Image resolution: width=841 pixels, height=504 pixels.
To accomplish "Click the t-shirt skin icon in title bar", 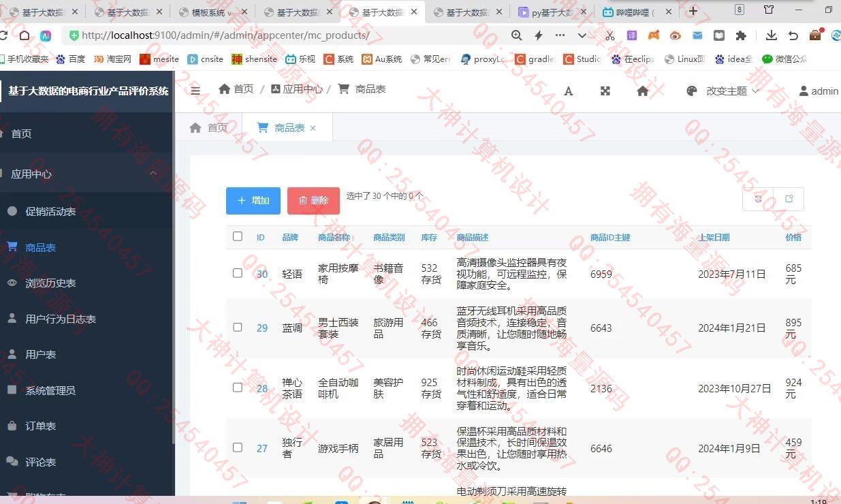I will click(769, 10).
